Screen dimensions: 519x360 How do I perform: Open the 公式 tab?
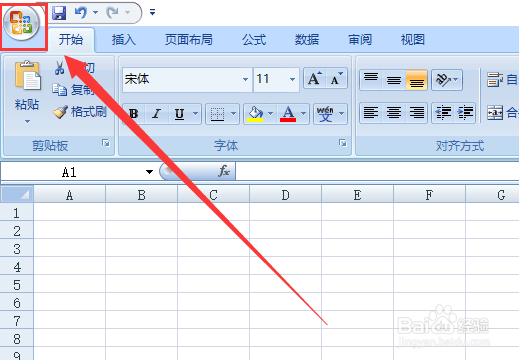254,40
